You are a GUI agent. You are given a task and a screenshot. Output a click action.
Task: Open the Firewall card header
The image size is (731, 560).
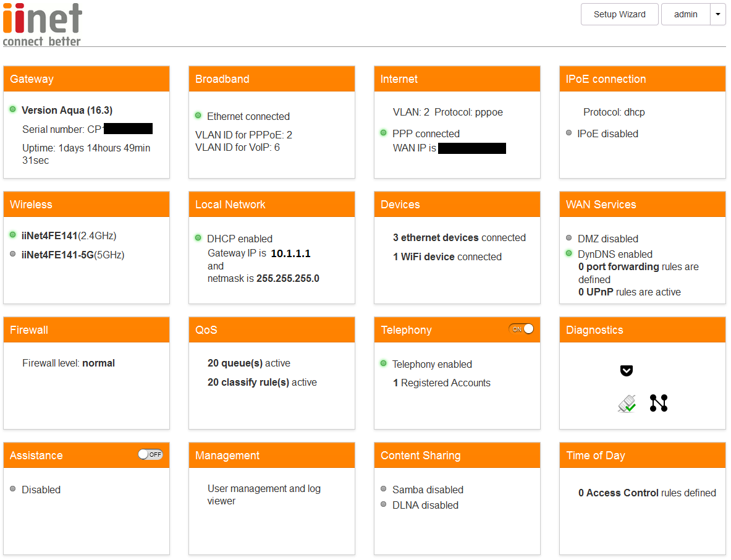point(87,329)
